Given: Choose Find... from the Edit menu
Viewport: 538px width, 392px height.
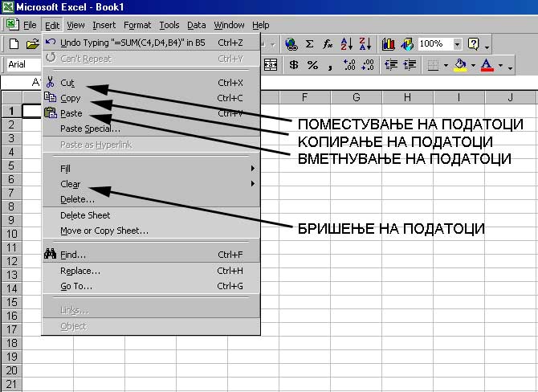Looking at the screenshot, I should [151, 255].
